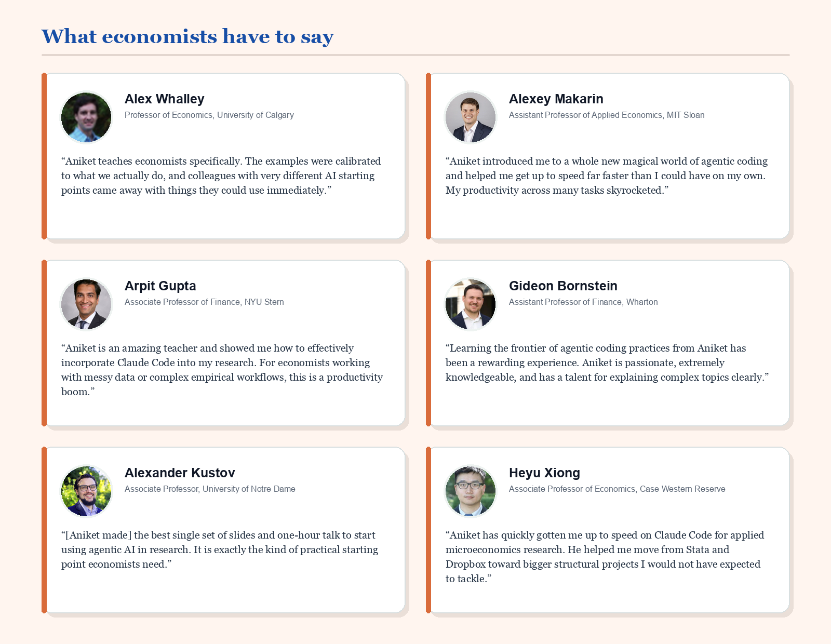
Task: Select the Alexey Makarin name heading
Action: click(x=556, y=99)
